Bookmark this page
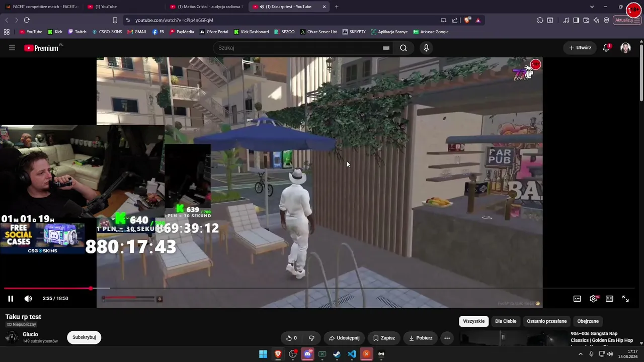This screenshot has width=644, height=362. click(x=115, y=20)
